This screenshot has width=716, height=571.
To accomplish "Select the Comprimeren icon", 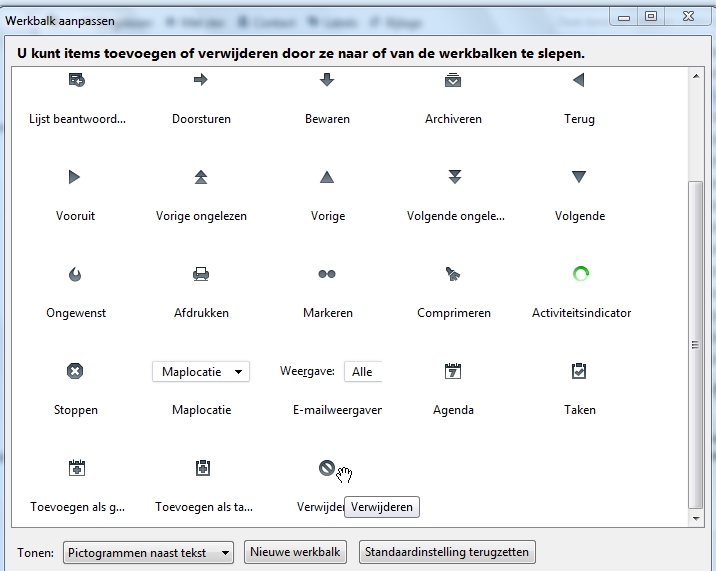I will point(453,274).
